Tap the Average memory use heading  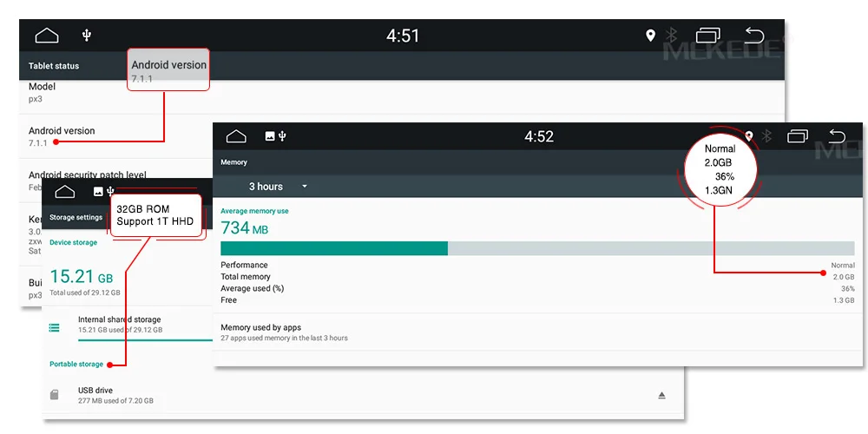(x=254, y=211)
